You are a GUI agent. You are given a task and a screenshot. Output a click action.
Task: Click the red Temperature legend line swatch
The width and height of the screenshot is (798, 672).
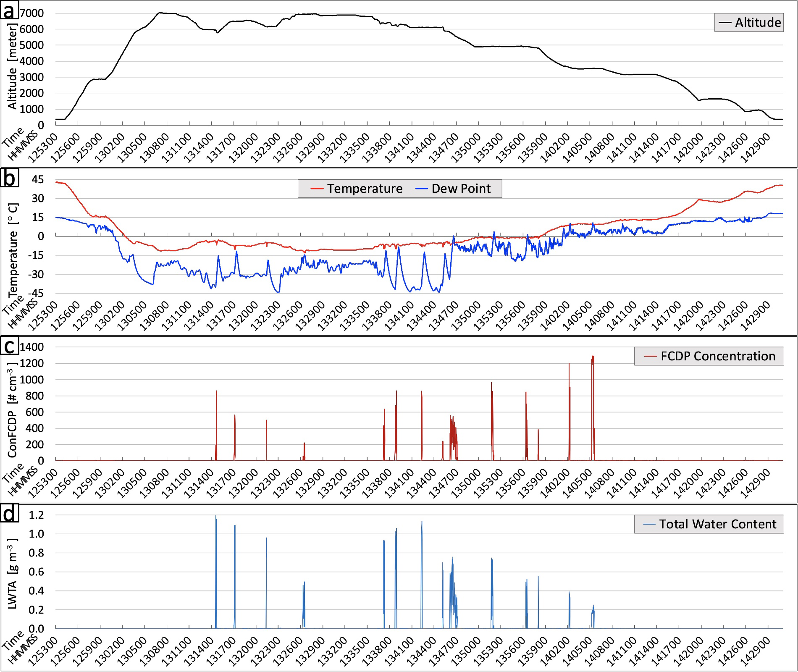tap(317, 189)
